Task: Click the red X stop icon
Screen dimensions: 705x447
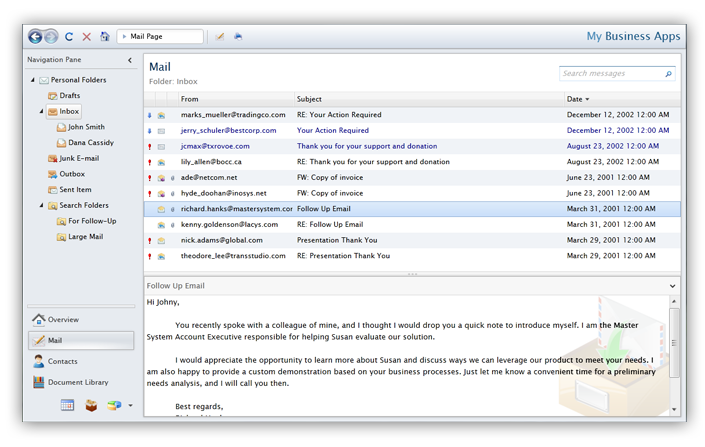Action: (x=87, y=36)
